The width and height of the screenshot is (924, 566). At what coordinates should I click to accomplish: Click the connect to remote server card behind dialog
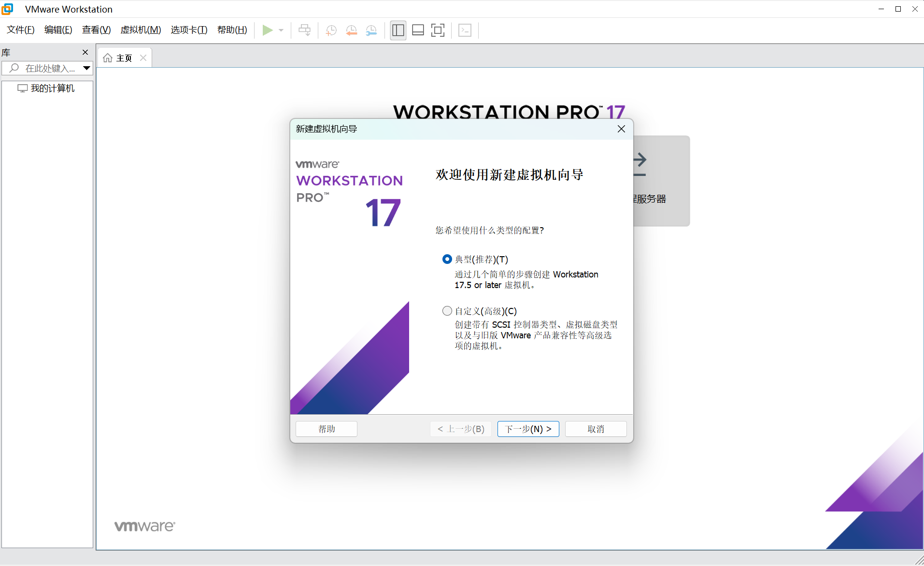[x=662, y=181]
